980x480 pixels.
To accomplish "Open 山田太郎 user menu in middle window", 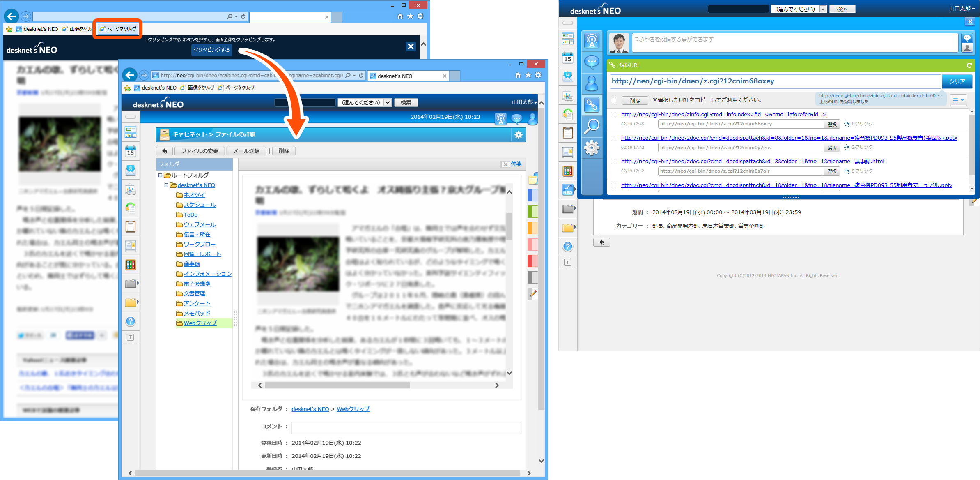I will click(524, 102).
